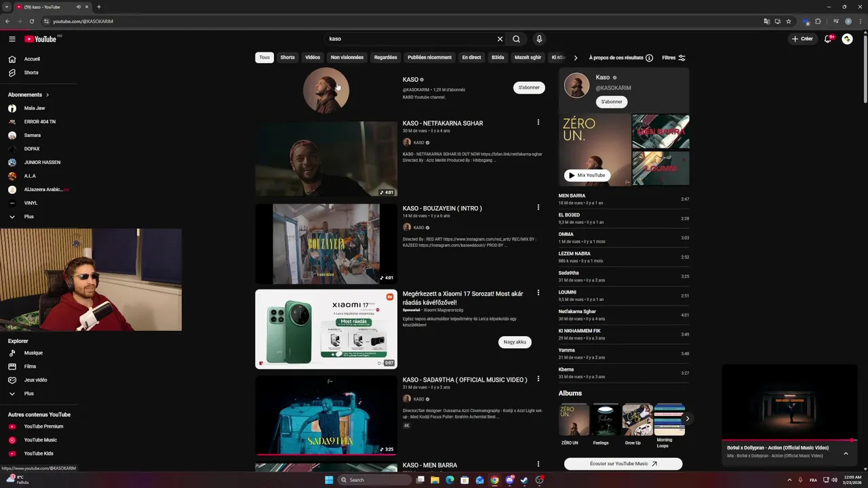Select the Vidéos filter chip

(x=313, y=58)
